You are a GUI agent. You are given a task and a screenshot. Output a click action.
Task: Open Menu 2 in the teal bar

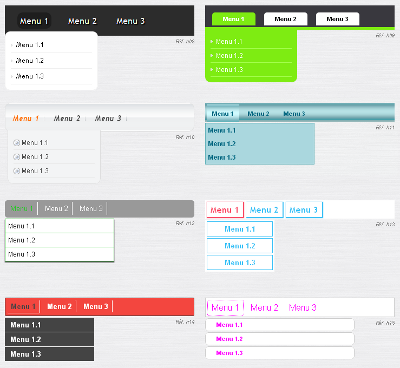click(258, 114)
